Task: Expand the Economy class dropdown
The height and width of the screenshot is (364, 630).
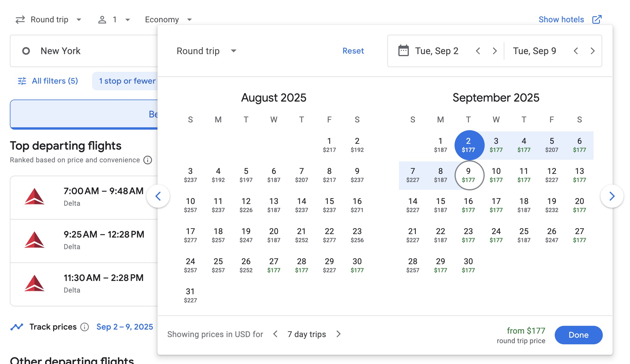Action: click(168, 19)
